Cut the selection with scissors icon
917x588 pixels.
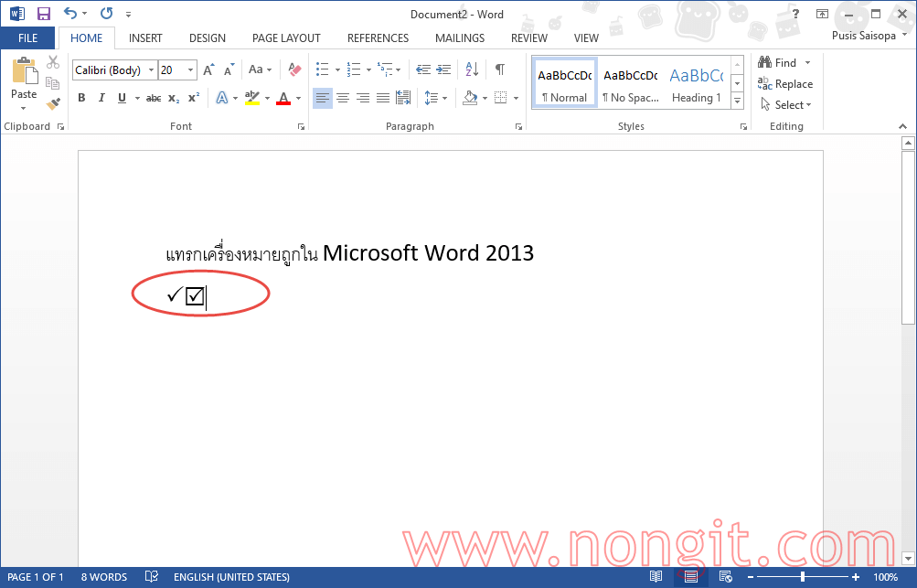coord(53,62)
